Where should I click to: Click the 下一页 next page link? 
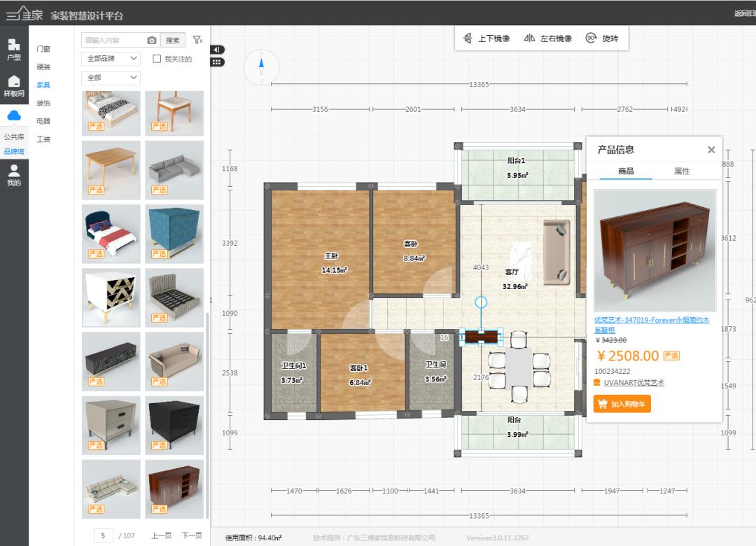[x=192, y=535]
